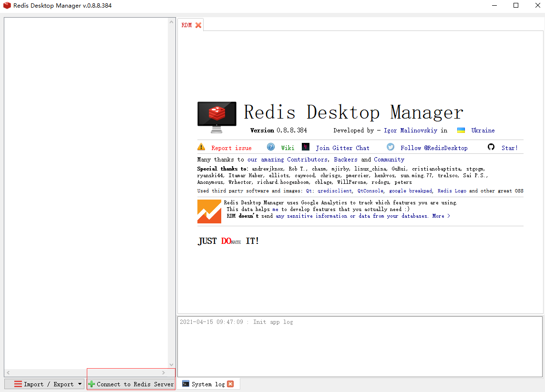This screenshot has width=545, height=392.
Task: Click the "More >" analytics link
Action: (x=440, y=216)
